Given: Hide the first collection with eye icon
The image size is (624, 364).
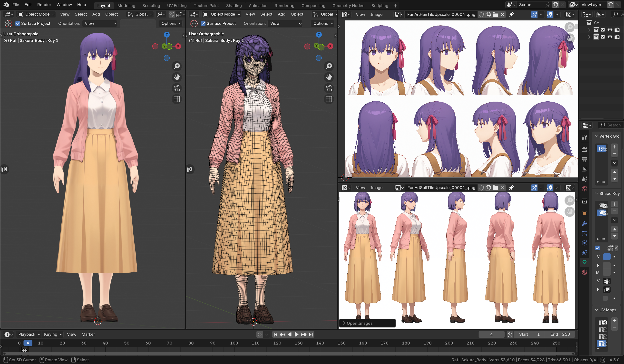Looking at the screenshot, I should point(610,30).
